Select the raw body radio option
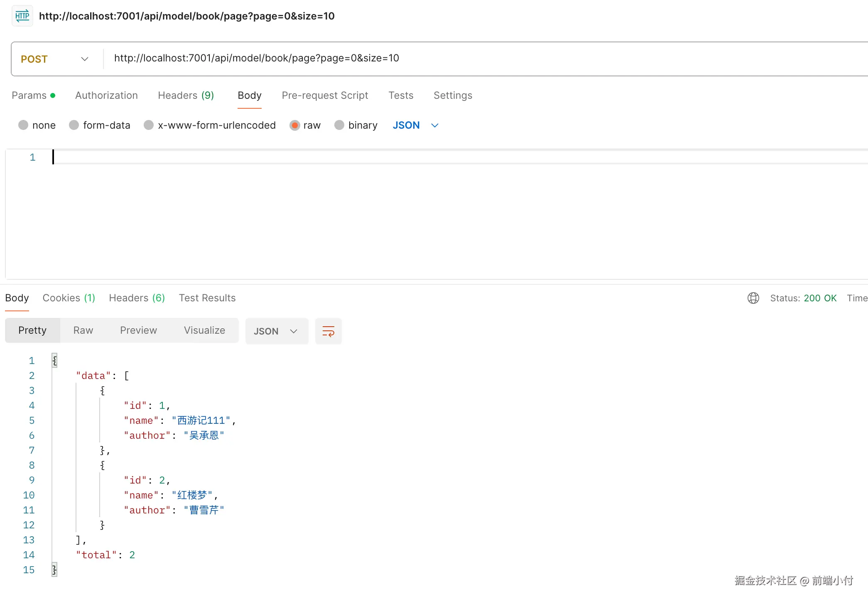Screen dimensions: 868x601 [294, 125]
